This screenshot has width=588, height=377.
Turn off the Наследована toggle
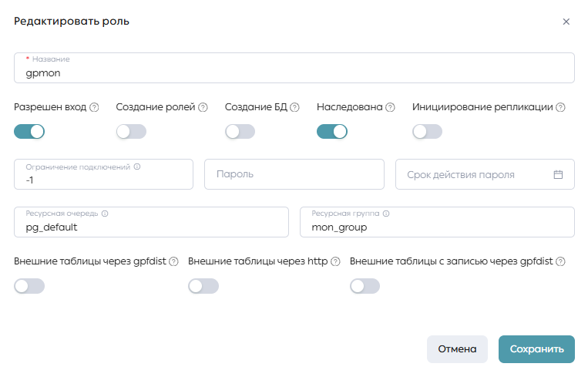tap(332, 132)
